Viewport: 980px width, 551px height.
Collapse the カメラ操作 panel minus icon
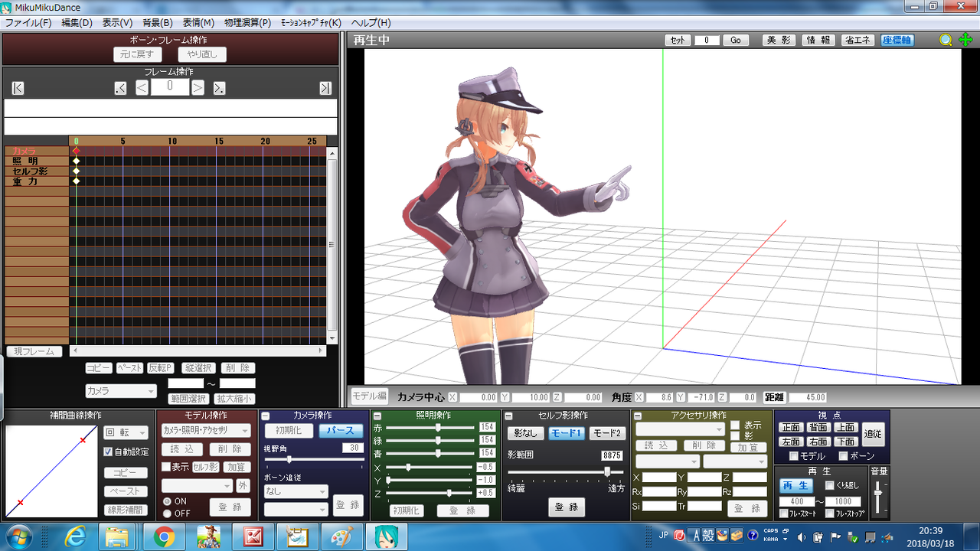266,416
